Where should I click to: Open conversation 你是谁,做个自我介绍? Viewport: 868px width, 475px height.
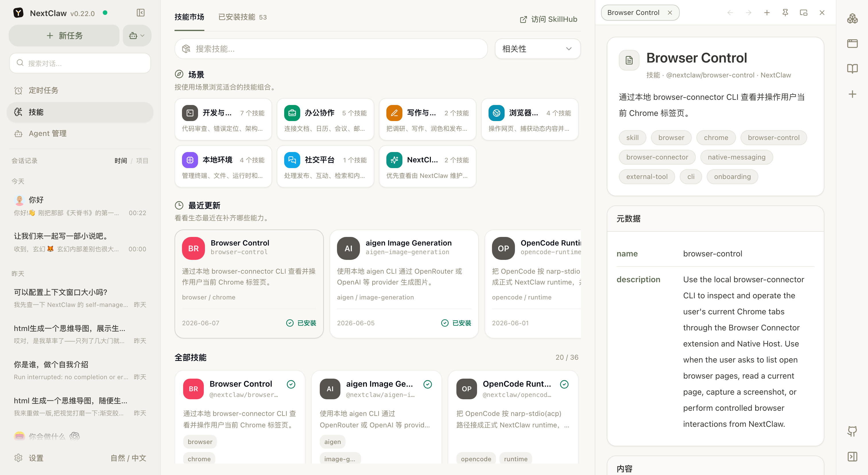80,370
